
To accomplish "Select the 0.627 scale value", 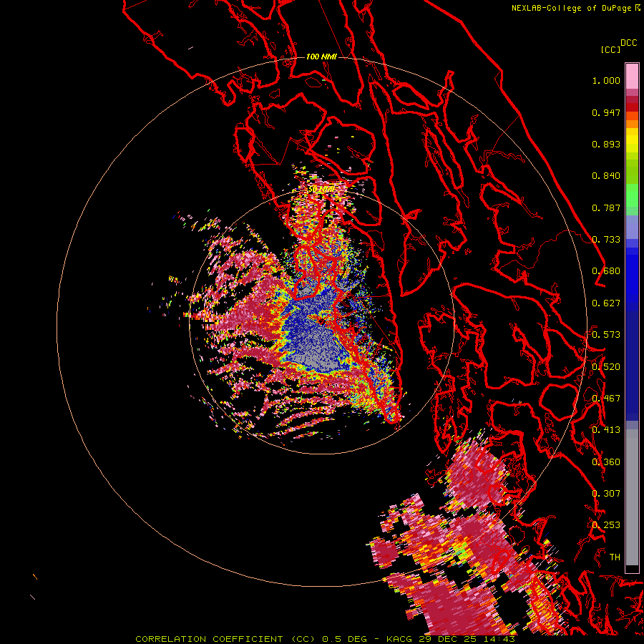I will pos(606,303).
